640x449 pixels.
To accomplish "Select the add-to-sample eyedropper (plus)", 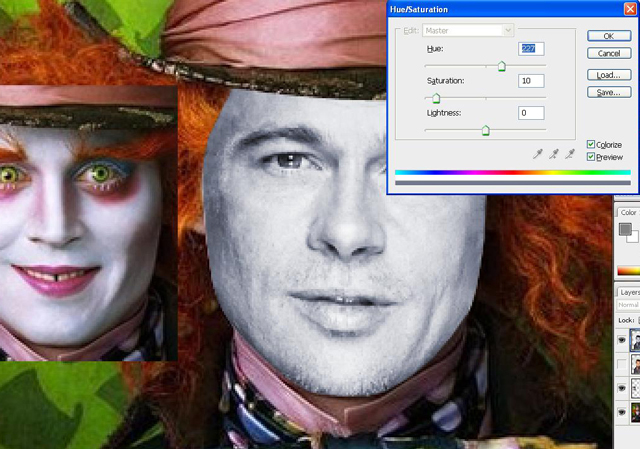I will pyautogui.click(x=554, y=154).
